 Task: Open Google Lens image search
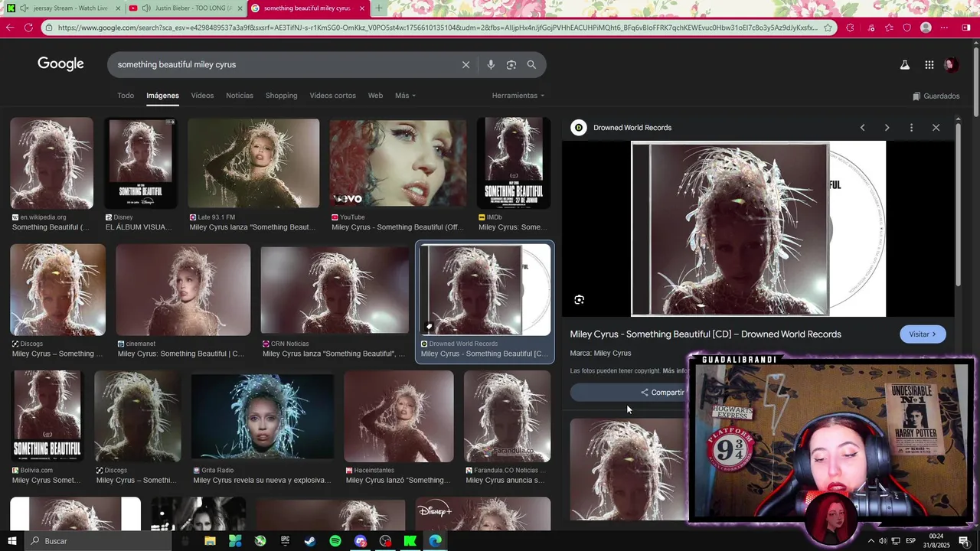click(511, 65)
